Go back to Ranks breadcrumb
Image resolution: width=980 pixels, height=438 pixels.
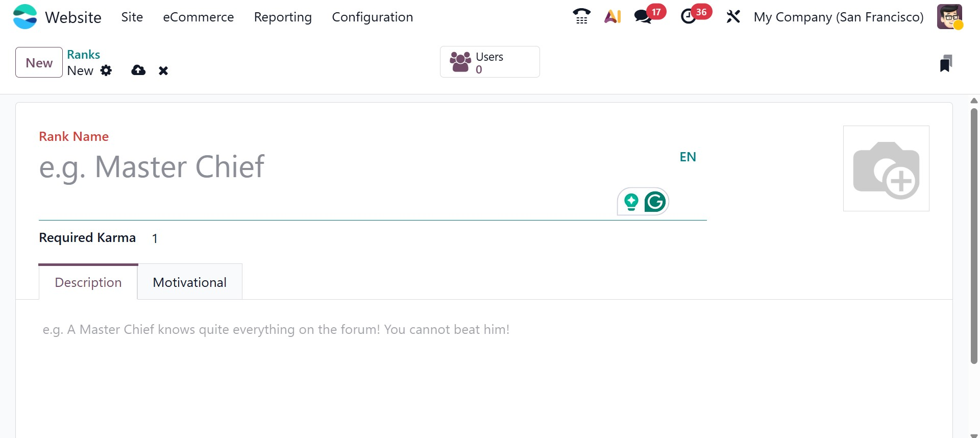tap(83, 55)
